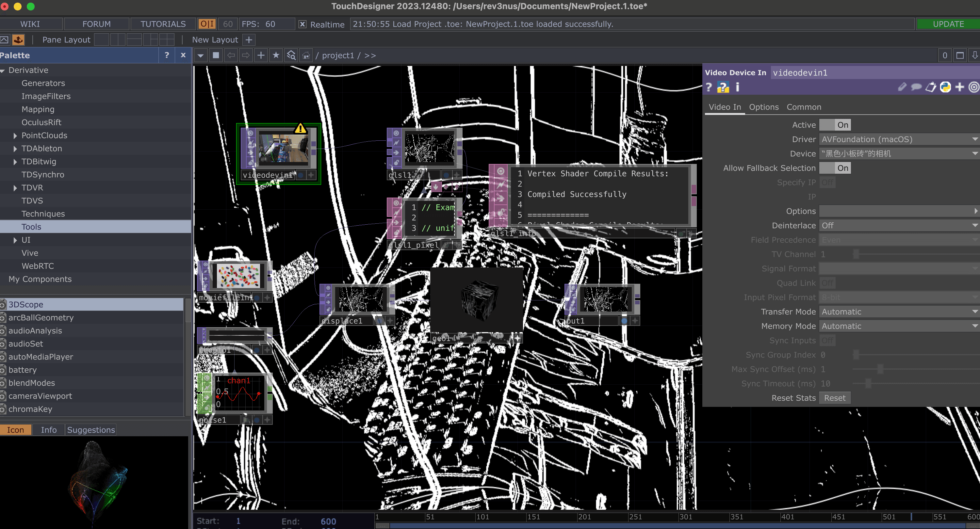Click the bookmark star icon in network bar
Viewport: 980px width, 529px height.
coord(276,56)
